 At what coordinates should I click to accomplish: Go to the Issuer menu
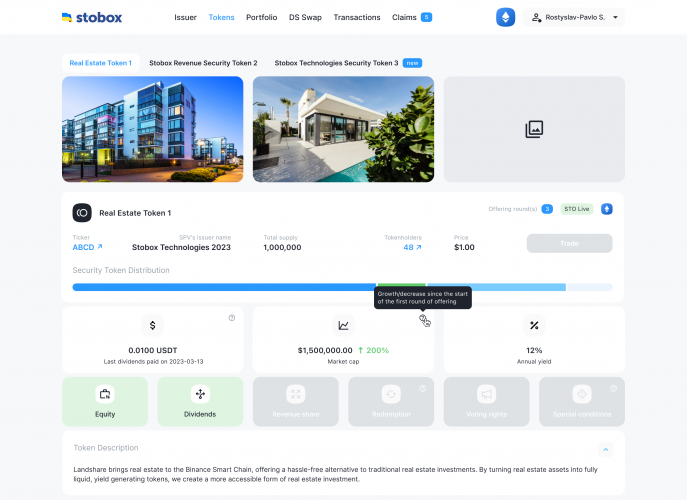[x=185, y=18]
